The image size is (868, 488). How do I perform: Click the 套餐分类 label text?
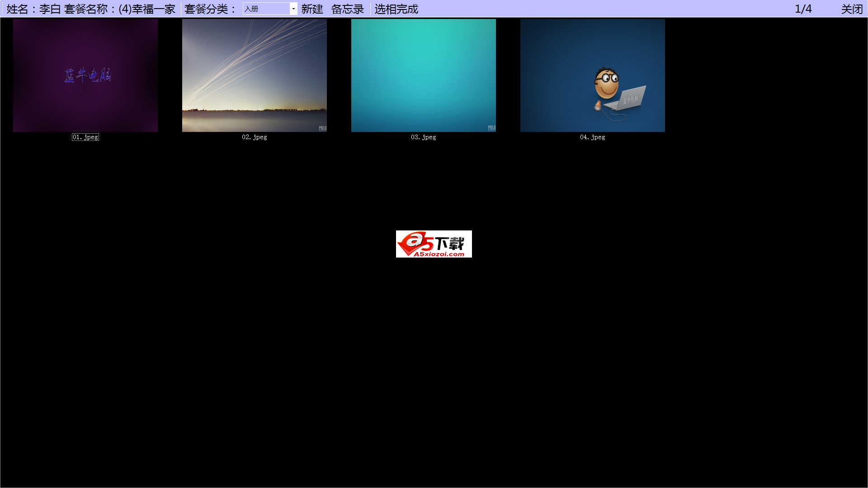[210, 9]
